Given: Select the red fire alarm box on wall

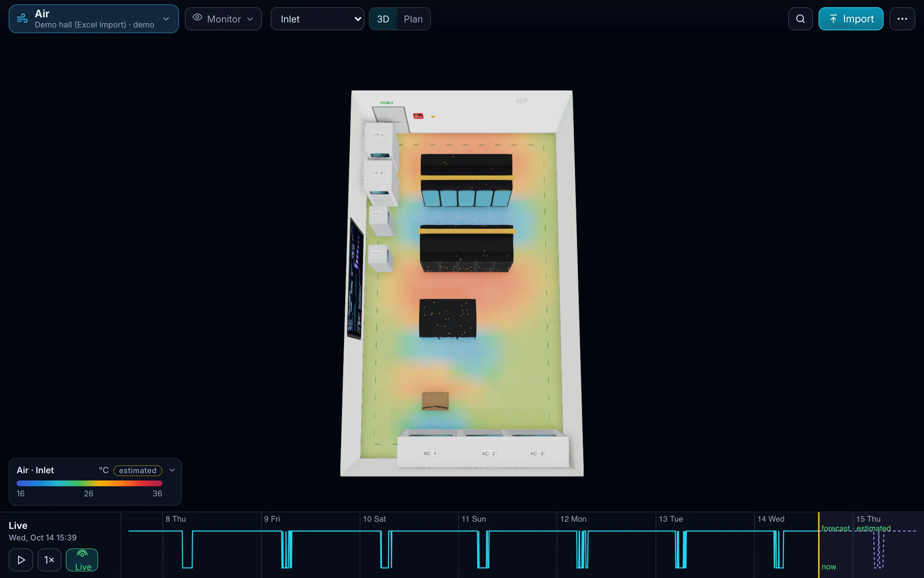Looking at the screenshot, I should coord(418,116).
